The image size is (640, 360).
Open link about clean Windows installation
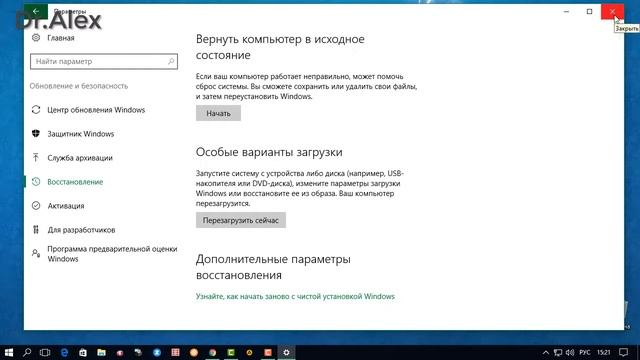pyautogui.click(x=295, y=296)
